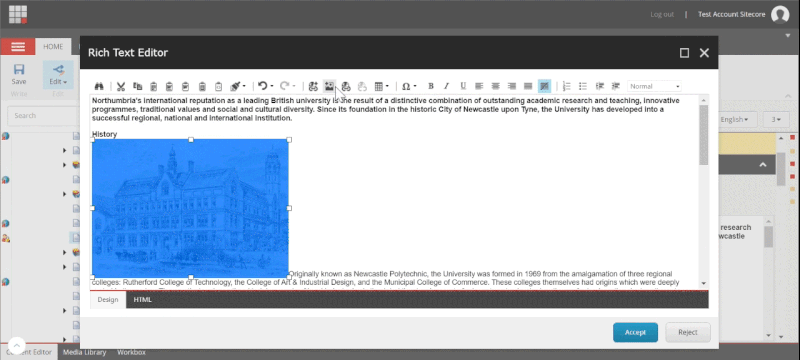Viewport: 800px width, 360px height.
Task: Open the version 3 dropdown
Action: (776, 119)
